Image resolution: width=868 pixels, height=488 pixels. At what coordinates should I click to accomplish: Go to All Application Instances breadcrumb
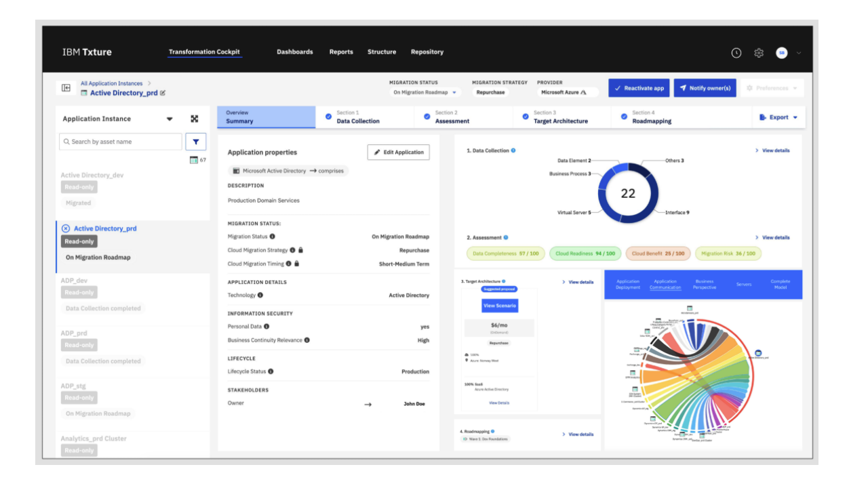[x=112, y=83]
